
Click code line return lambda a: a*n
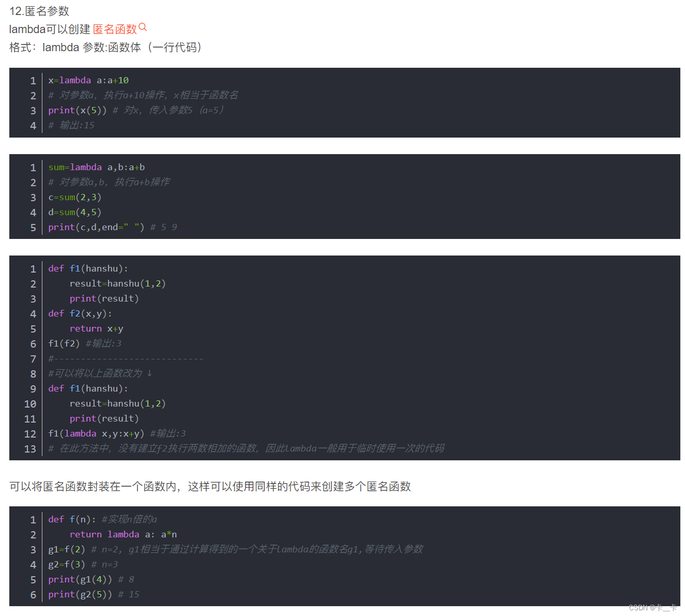pyautogui.click(x=123, y=535)
